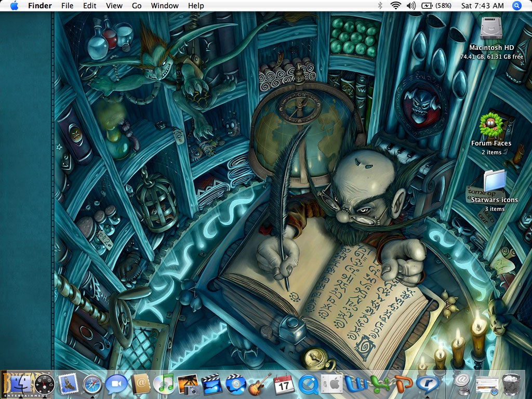
Task: Open RealPlayer in the Dock
Action: click(x=428, y=385)
